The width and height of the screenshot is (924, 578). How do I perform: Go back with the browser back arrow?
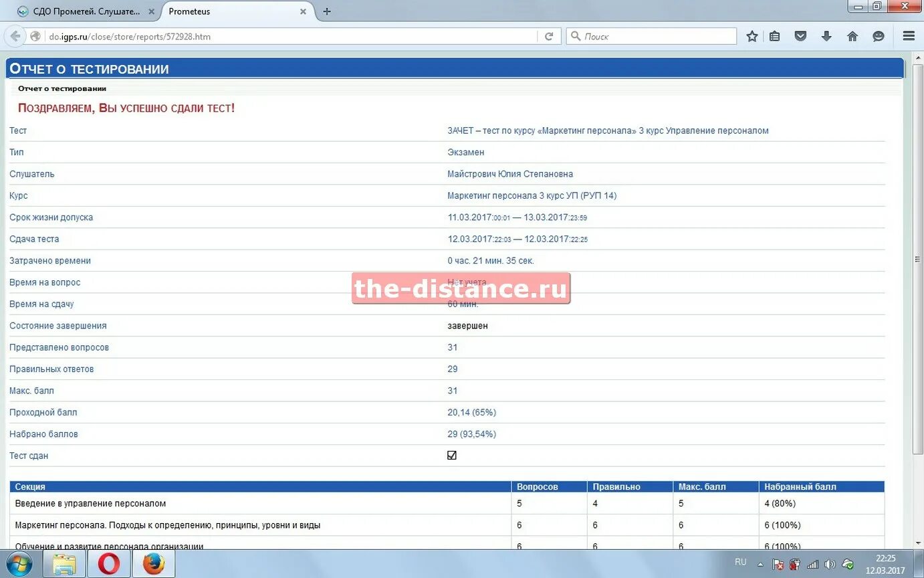15,37
